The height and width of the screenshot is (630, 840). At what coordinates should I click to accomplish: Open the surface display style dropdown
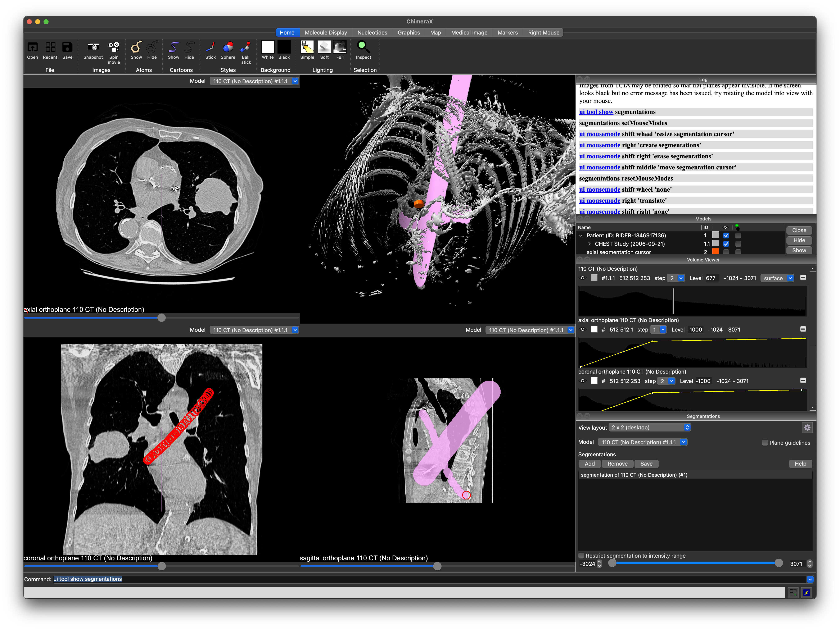point(777,278)
